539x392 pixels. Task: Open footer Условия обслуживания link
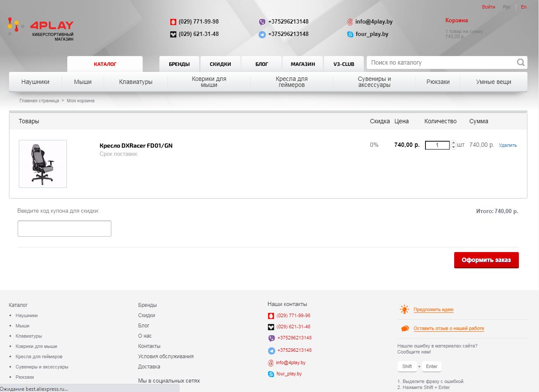[x=166, y=356]
